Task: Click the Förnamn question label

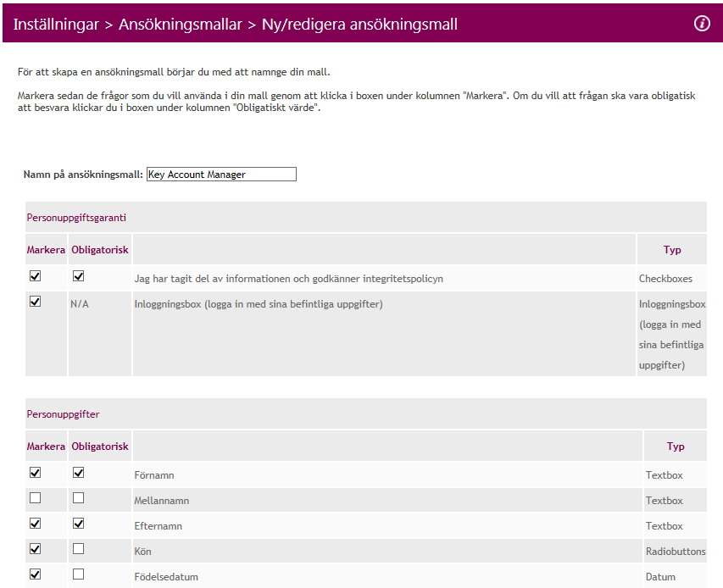Action: (x=154, y=475)
